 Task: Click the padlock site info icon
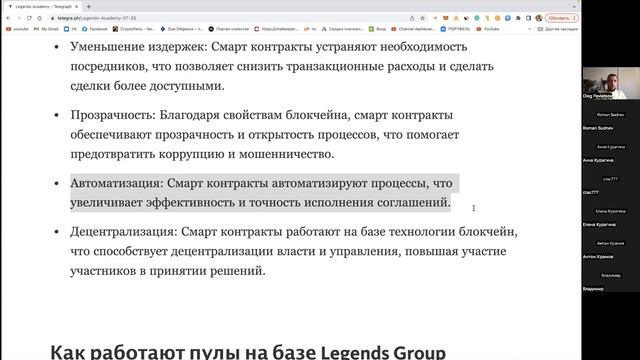tap(52, 18)
